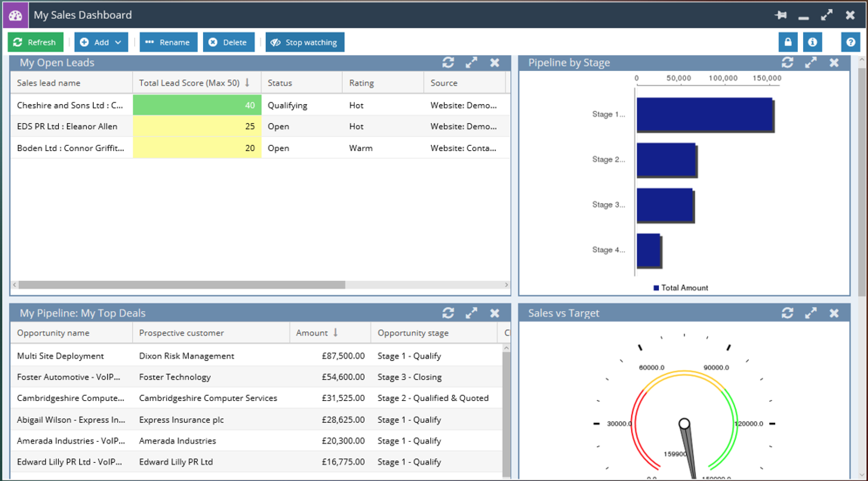The image size is (868, 481).
Task: Click the green Refresh button
Action: tap(35, 42)
